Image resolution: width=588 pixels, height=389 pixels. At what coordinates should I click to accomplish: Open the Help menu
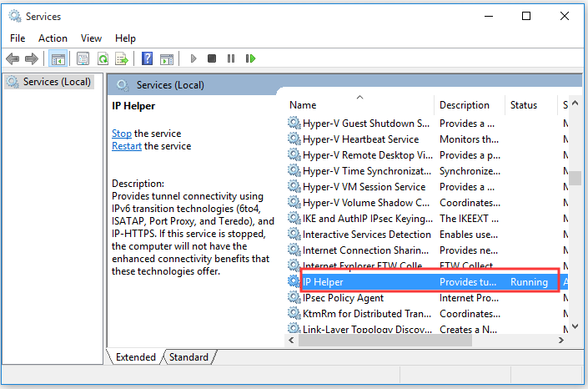[125, 38]
